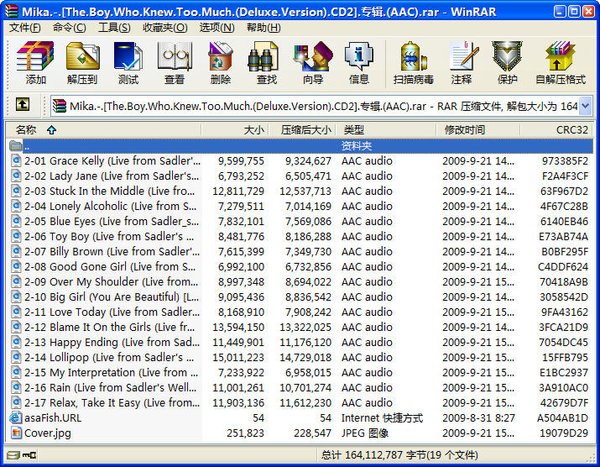Click the disk drive icon in status bar

pyautogui.click(x=14, y=455)
